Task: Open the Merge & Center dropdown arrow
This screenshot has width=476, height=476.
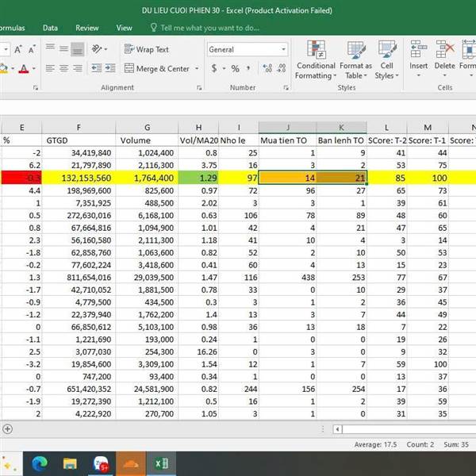Action: [x=195, y=69]
